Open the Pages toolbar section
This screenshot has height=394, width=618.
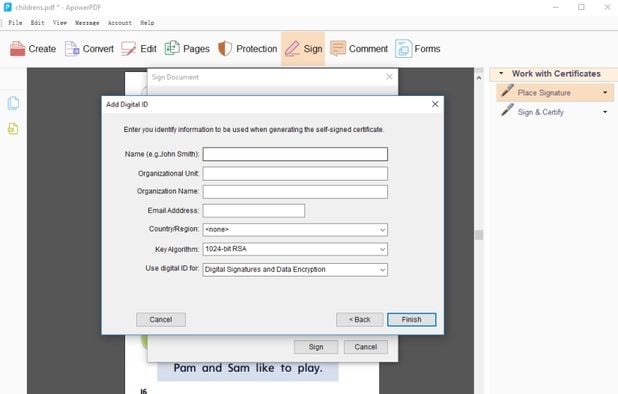click(187, 49)
